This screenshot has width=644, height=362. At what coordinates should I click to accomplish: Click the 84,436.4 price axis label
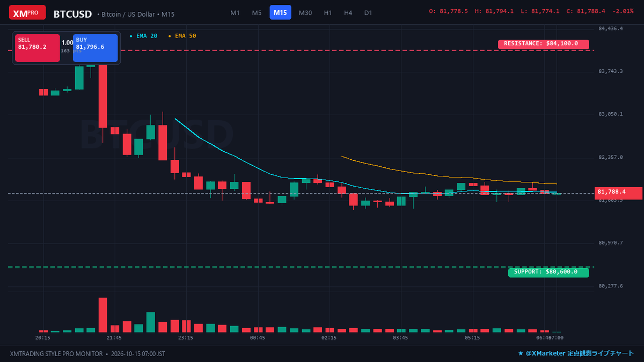(x=611, y=28)
